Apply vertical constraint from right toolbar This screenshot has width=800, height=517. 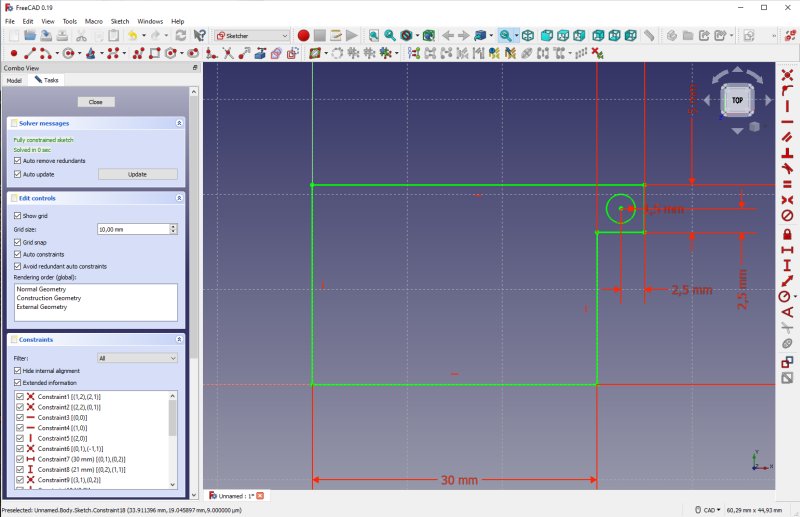pyautogui.click(x=787, y=106)
